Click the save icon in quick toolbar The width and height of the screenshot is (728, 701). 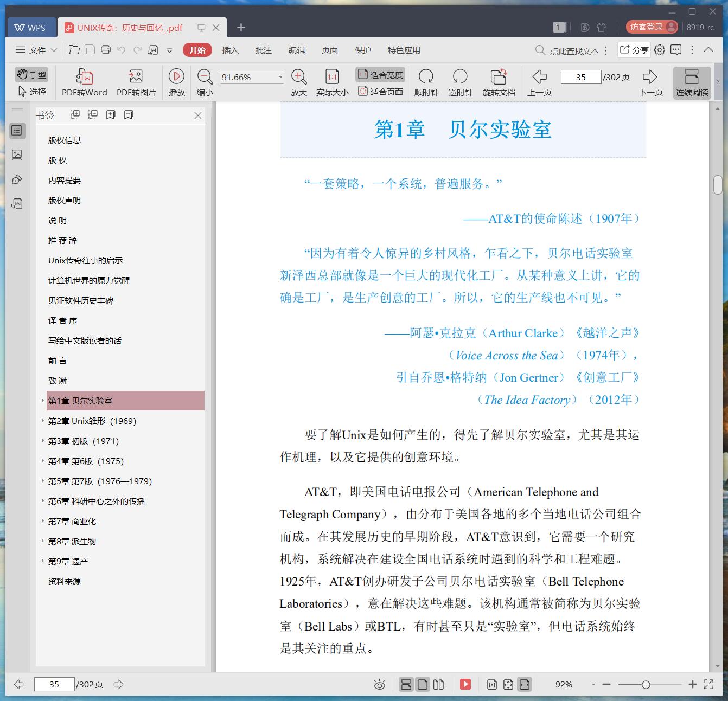(90, 50)
